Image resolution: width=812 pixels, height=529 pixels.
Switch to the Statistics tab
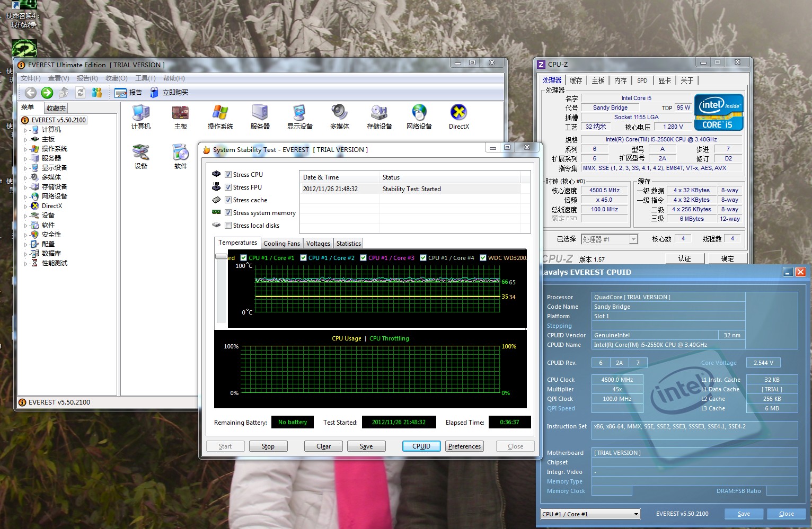click(x=348, y=244)
